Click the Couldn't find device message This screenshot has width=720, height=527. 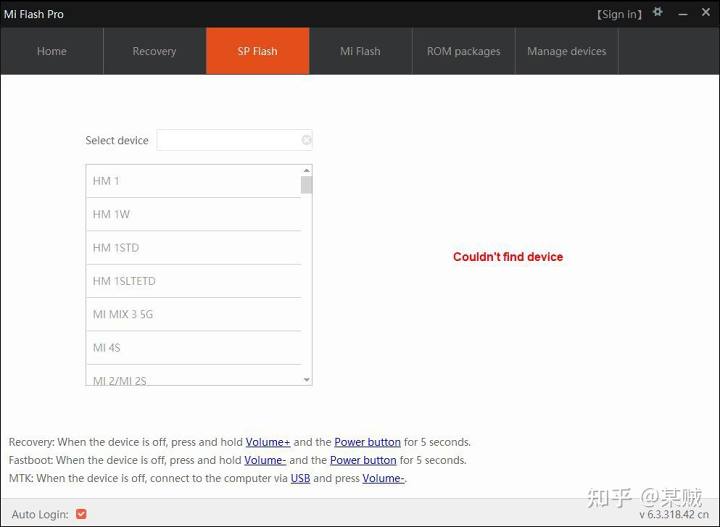point(508,257)
